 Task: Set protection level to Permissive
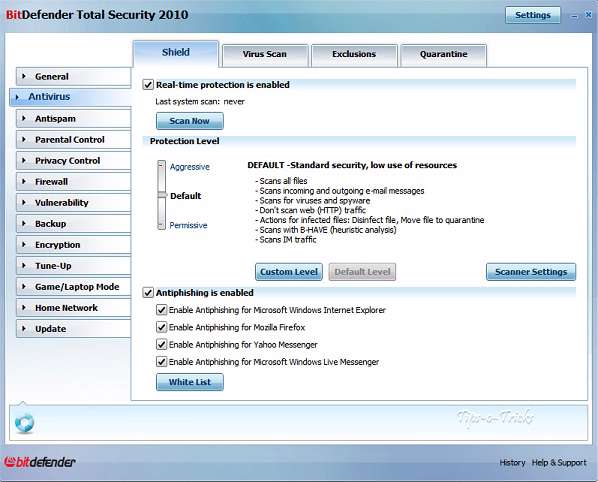188,225
